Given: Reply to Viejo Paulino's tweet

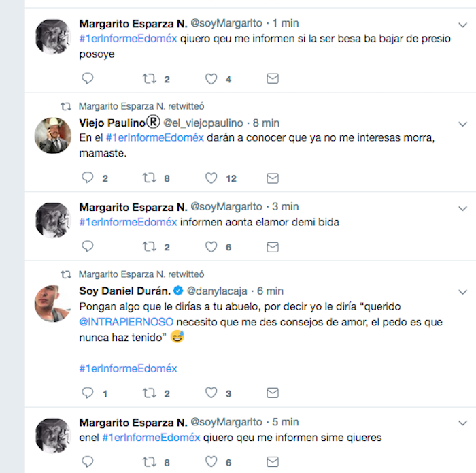Looking at the screenshot, I should [x=87, y=178].
